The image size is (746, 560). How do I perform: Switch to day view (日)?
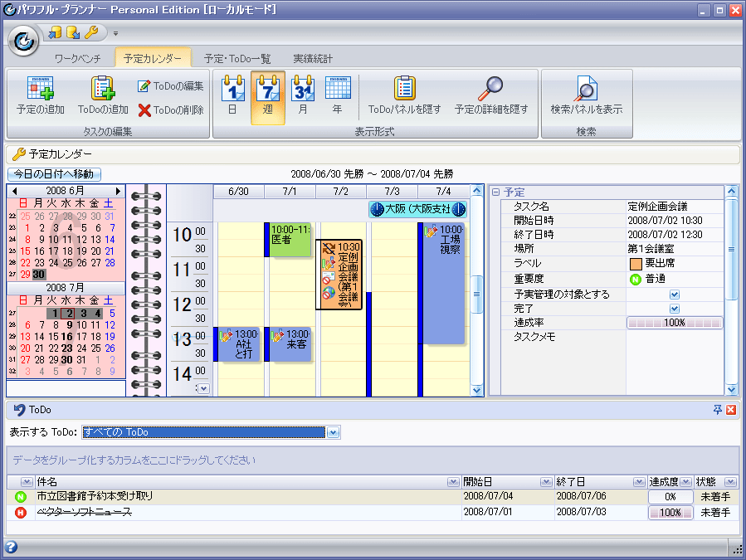click(232, 97)
